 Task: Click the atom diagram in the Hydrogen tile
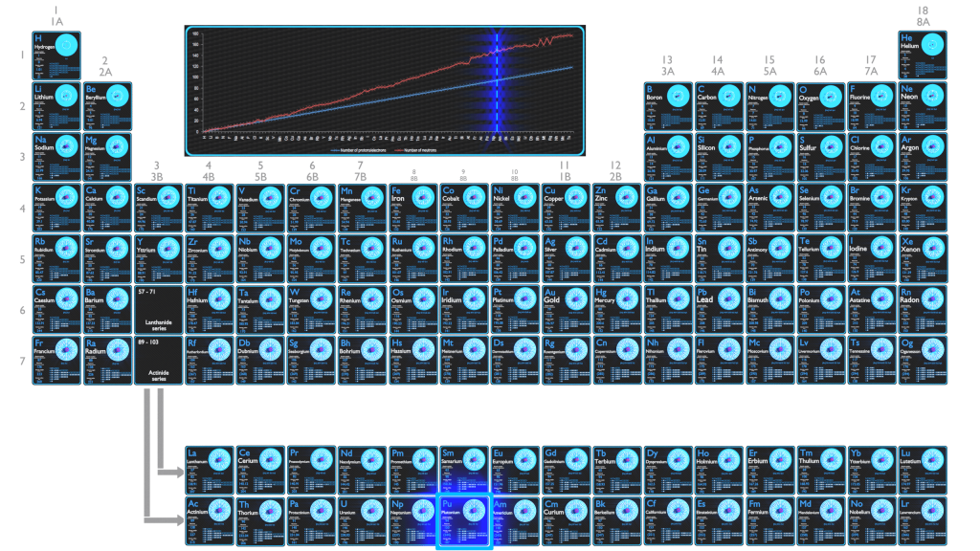point(67,44)
